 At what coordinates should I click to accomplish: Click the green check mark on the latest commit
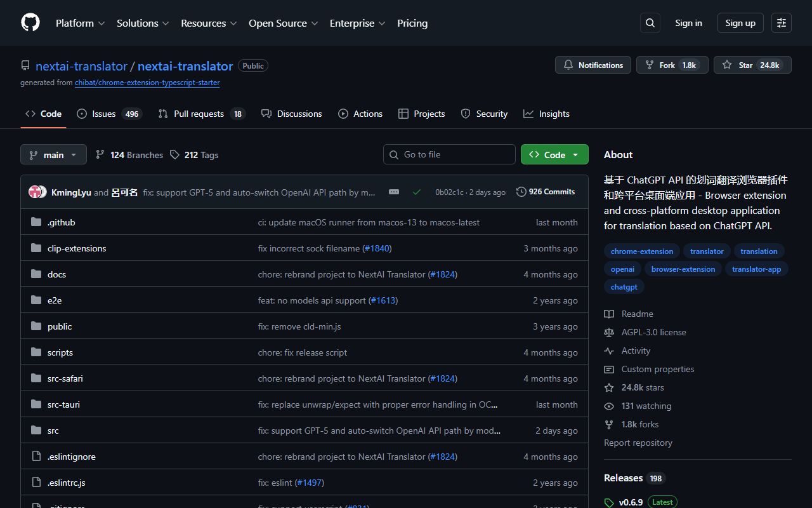[x=417, y=191]
